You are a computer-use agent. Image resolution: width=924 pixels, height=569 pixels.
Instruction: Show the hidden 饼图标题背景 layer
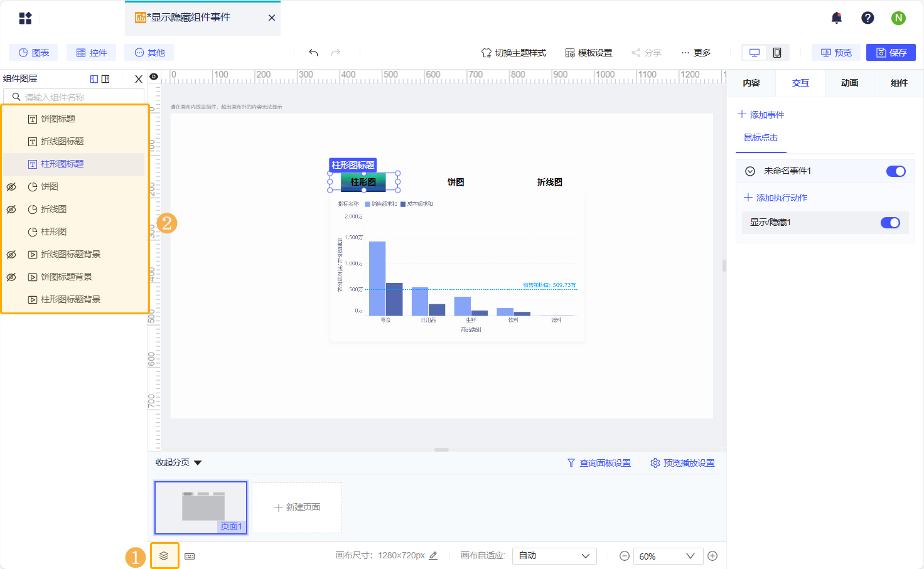(11, 277)
